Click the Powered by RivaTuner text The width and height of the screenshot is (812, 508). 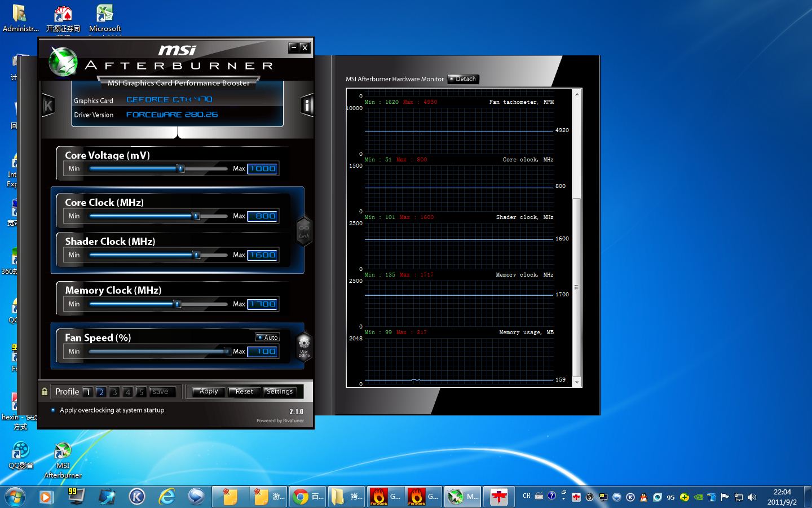[280, 421]
